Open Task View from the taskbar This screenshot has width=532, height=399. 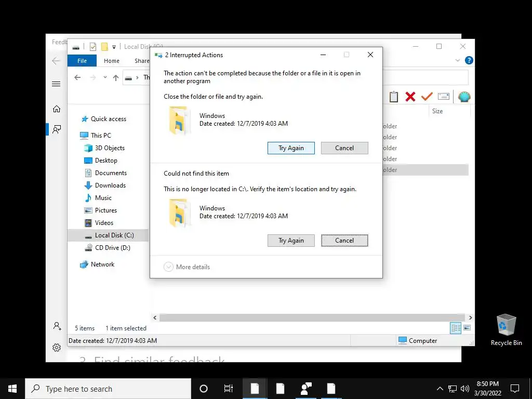(x=229, y=389)
